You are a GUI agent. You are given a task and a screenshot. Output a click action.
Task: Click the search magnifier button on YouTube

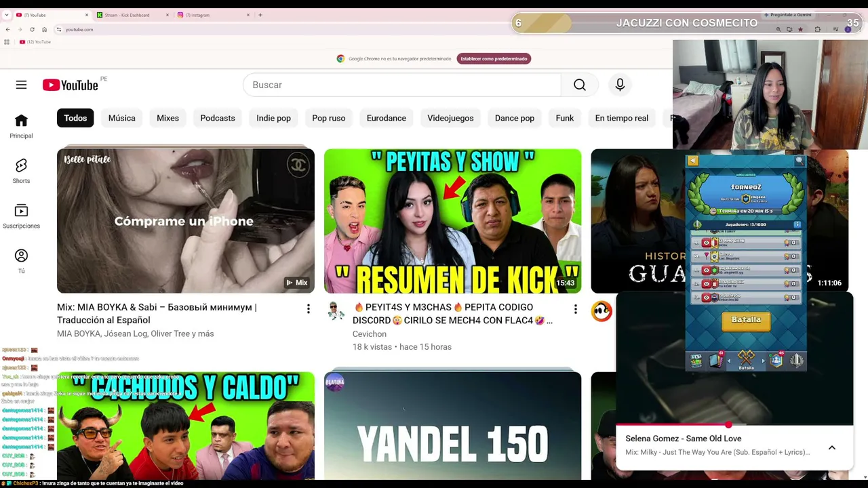580,85
